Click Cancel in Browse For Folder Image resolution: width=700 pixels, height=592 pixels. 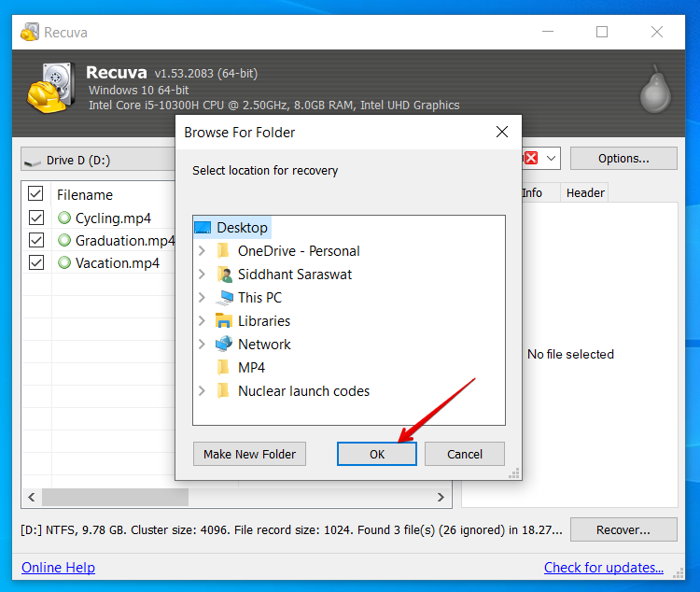click(465, 454)
